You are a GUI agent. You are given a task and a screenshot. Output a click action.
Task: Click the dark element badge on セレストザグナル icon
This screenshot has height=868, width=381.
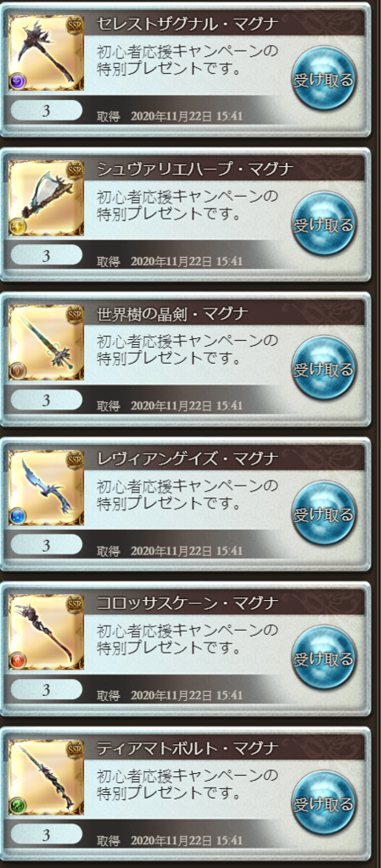click(x=18, y=81)
